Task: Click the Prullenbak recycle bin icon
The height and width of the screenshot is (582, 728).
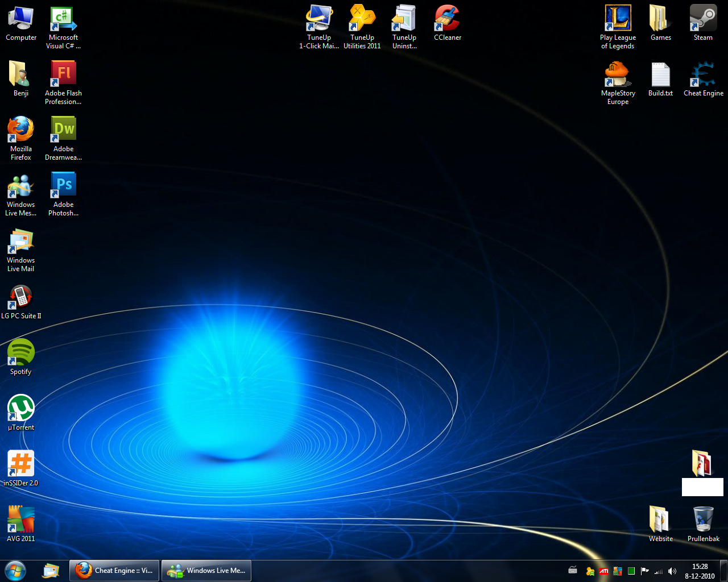Action: (703, 520)
